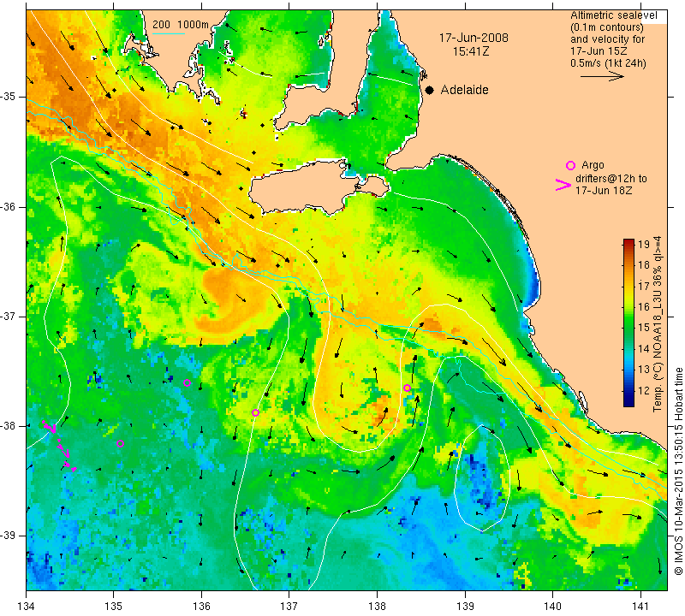Click the Argo float marker near 135.8E
Image resolution: width=685 pixels, height=616 pixels.
tap(187, 383)
